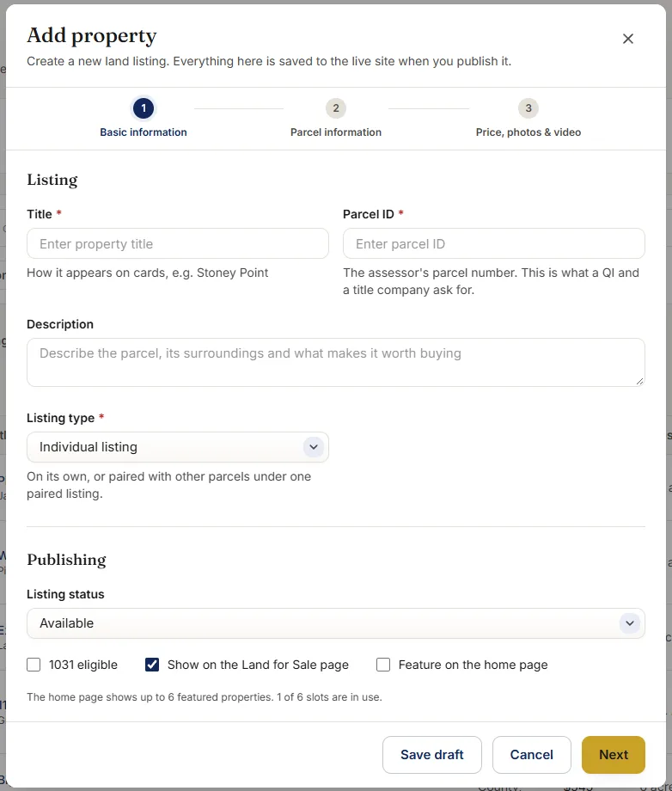Close the Add property dialog
The height and width of the screenshot is (791, 672).
click(627, 39)
